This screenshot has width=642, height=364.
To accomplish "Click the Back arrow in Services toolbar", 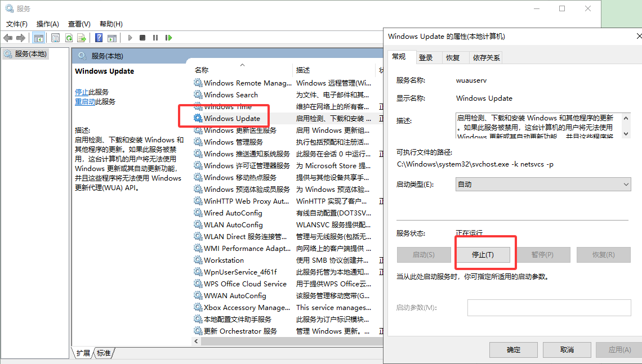I will point(8,38).
